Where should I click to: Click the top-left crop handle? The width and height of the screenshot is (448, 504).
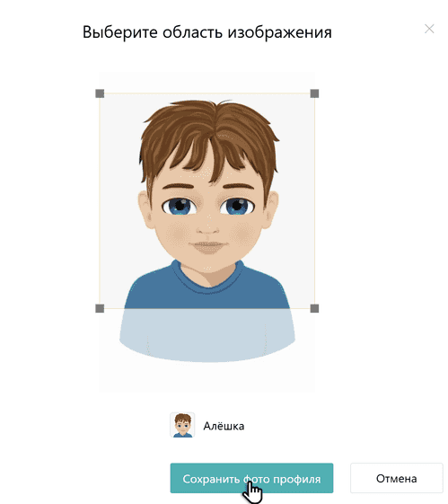(100, 93)
